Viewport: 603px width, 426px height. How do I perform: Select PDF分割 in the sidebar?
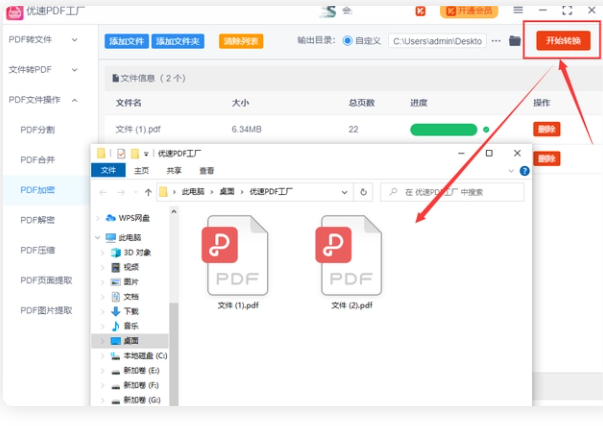pyautogui.click(x=38, y=130)
